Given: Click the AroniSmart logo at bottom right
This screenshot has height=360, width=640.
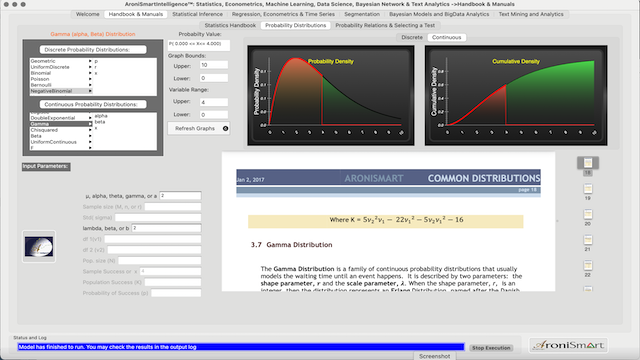Looking at the screenshot, I should [568, 345].
